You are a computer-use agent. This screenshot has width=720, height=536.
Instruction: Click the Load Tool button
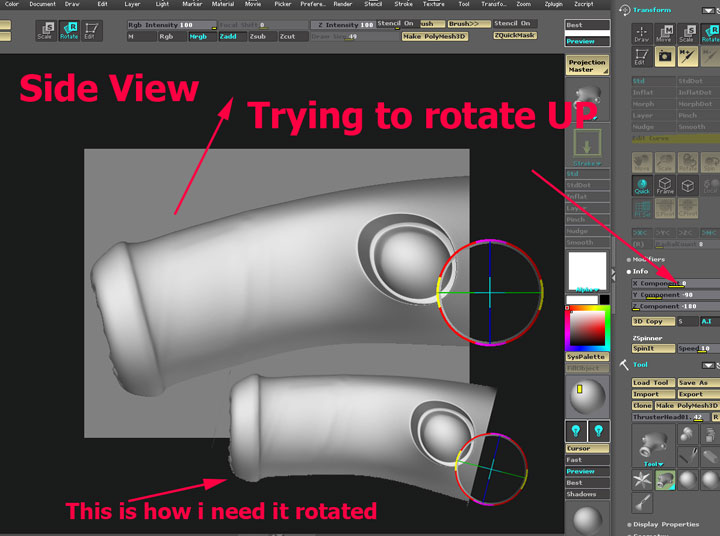click(653, 383)
